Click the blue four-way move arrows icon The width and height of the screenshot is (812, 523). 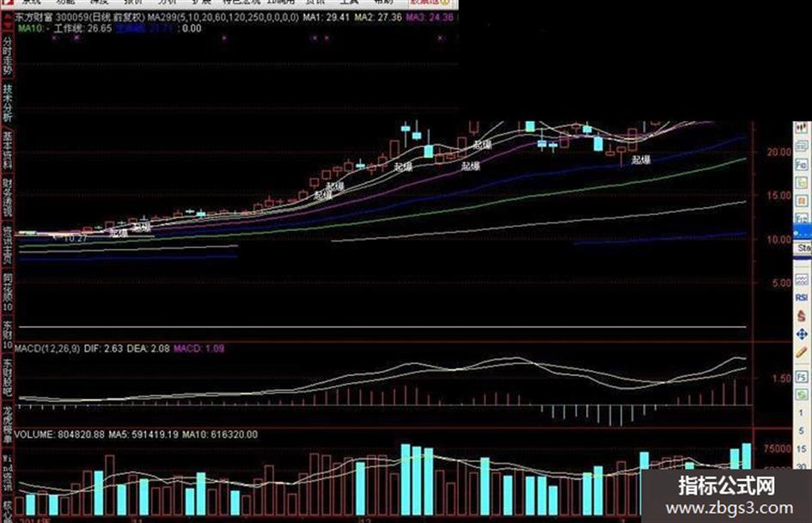coord(802,334)
